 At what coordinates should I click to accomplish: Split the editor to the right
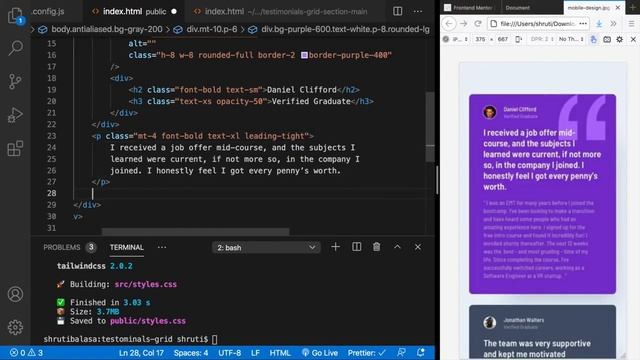tap(398, 11)
